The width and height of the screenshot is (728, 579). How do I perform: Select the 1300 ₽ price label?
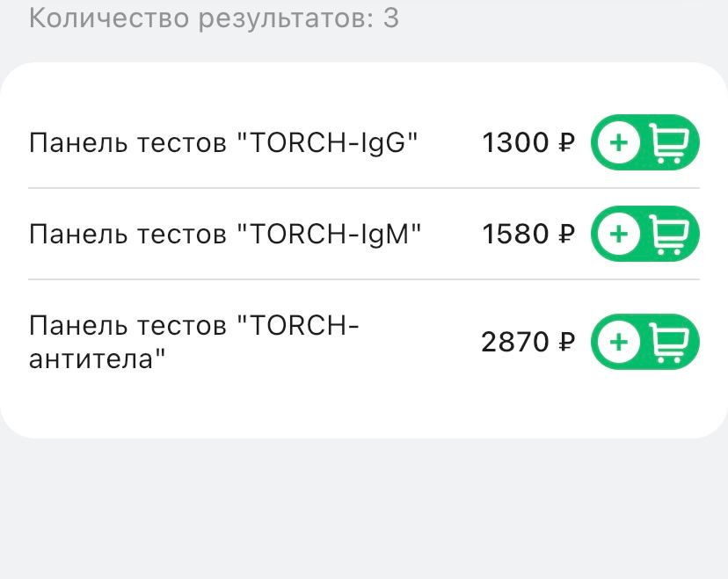point(528,142)
